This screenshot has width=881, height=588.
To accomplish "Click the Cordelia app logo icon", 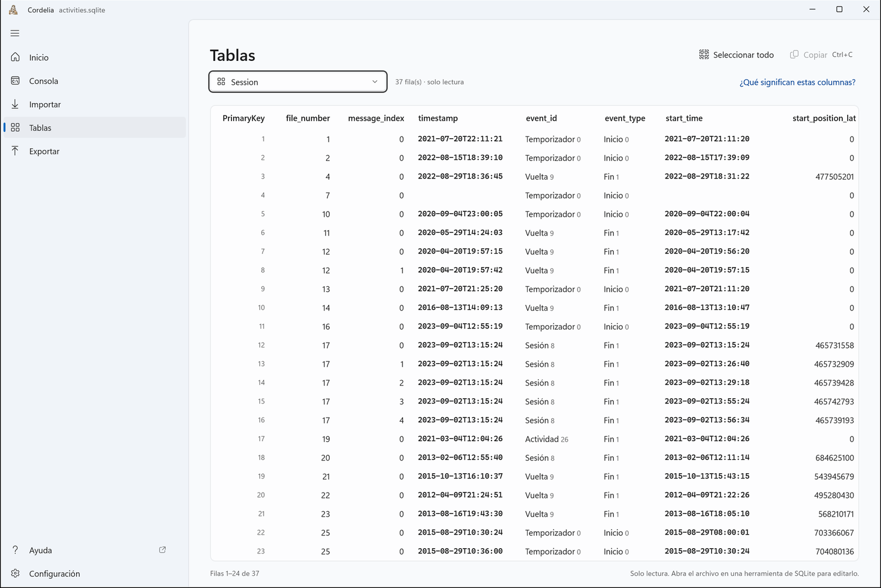I will [x=13, y=10].
